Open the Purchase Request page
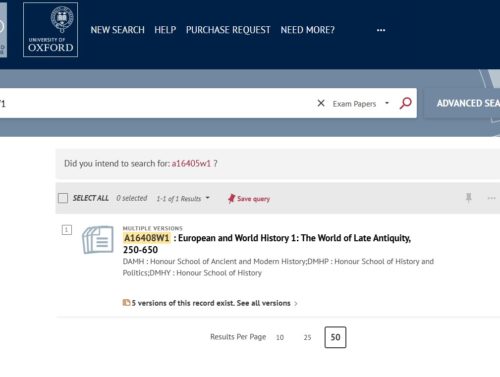Image resolution: width=500 pixels, height=377 pixels. (228, 30)
